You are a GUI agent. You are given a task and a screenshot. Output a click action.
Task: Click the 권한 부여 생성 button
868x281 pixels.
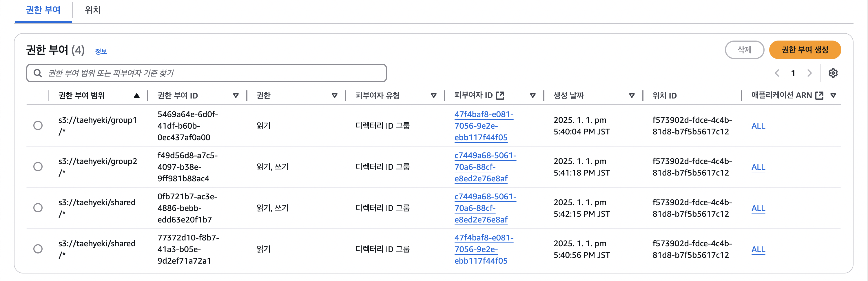(805, 50)
